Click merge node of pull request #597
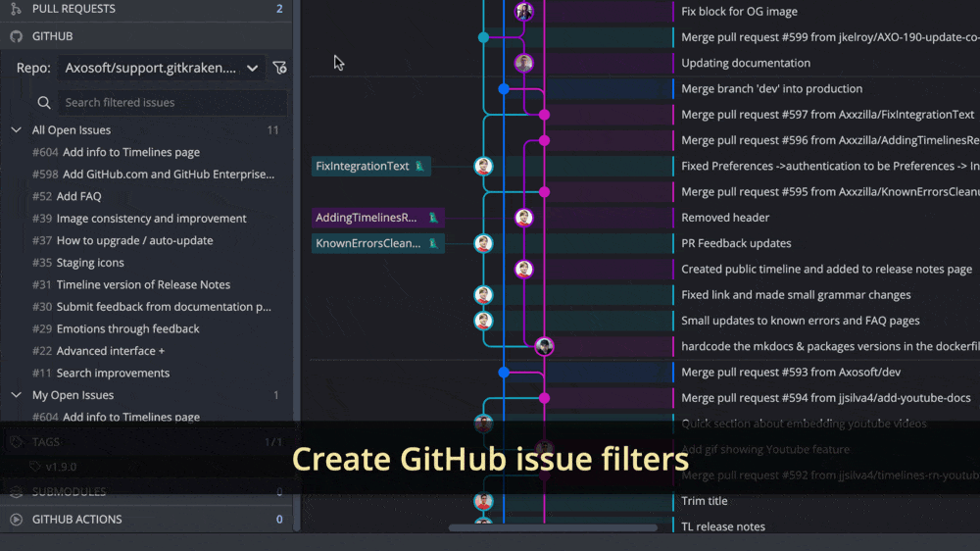This screenshot has height=551, width=980. tap(544, 115)
